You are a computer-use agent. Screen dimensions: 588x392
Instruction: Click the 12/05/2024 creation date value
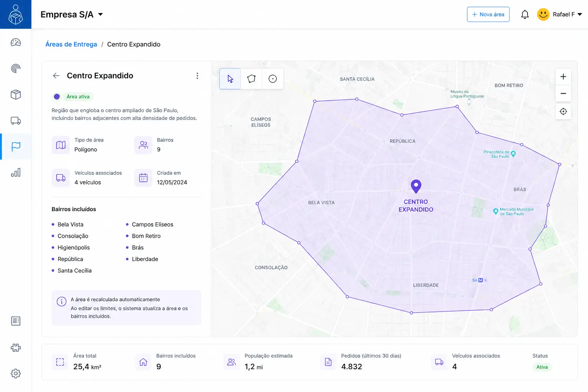pos(172,183)
